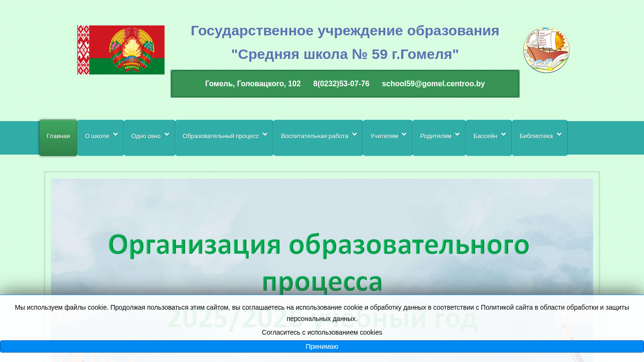Click the school59@gomel.centroo.by email address
The height and width of the screenshot is (362, 644).
(433, 84)
